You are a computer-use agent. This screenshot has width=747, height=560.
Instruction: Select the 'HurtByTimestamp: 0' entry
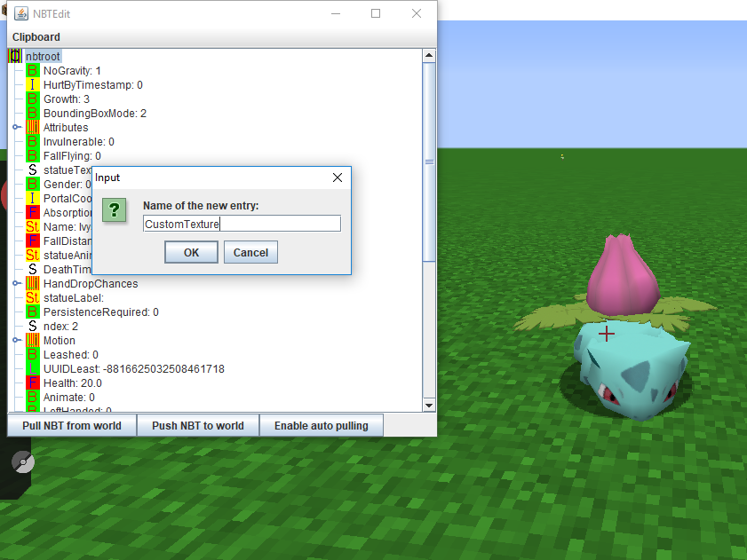point(93,85)
